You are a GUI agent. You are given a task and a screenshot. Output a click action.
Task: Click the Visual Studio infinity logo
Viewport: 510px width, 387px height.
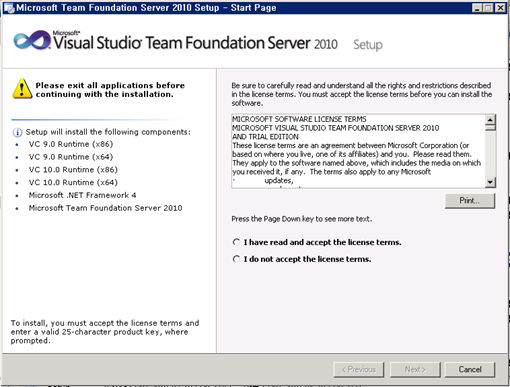tap(32, 41)
